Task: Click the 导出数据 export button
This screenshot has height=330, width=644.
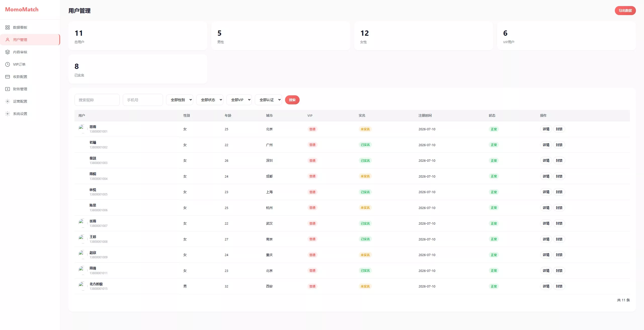Action: (x=625, y=11)
